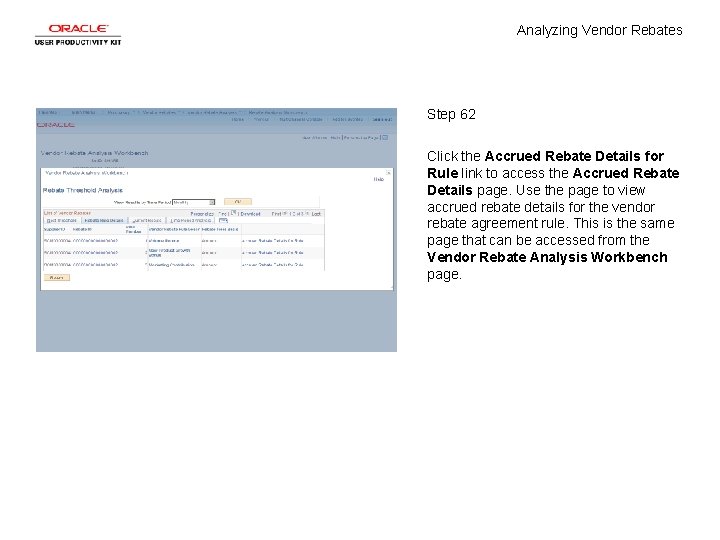720x540 pixels.
Task: Click the Personalize link in the grid header
Action: [202, 214]
